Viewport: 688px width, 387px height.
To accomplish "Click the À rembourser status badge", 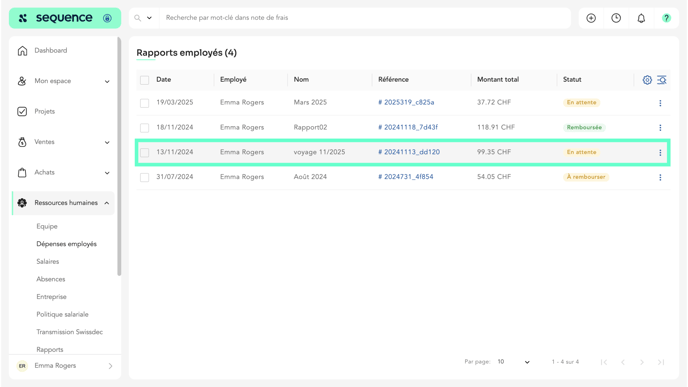I will coord(586,177).
